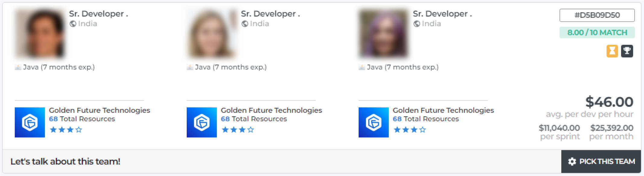644x176 pixels.
Task: Open first Golden Future Technologies company name link
Action: pyautogui.click(x=99, y=110)
